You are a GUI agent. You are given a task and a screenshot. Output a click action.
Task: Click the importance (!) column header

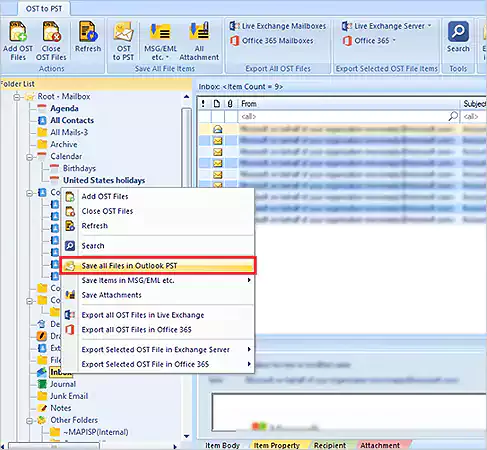(203, 104)
